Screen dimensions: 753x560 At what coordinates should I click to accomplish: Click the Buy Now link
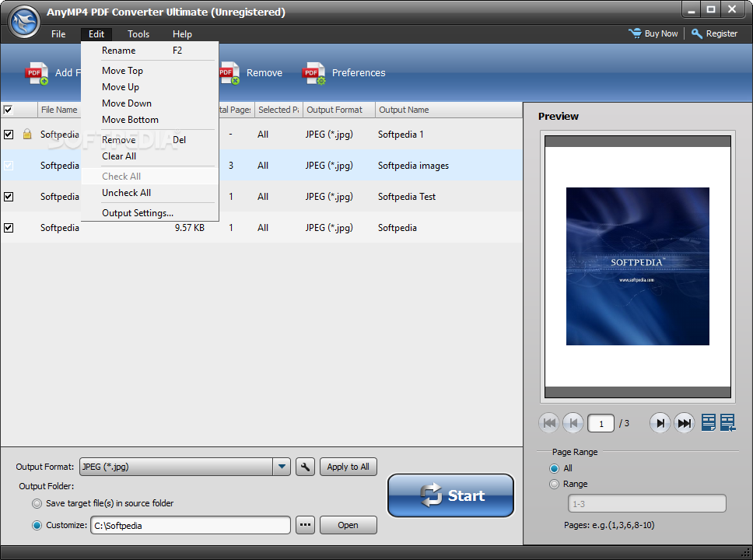click(x=660, y=33)
